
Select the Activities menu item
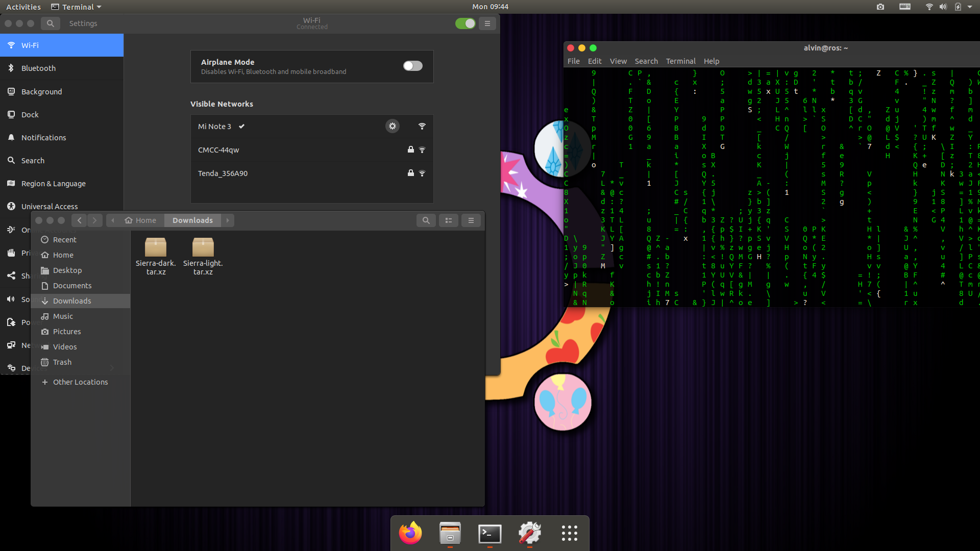point(22,7)
